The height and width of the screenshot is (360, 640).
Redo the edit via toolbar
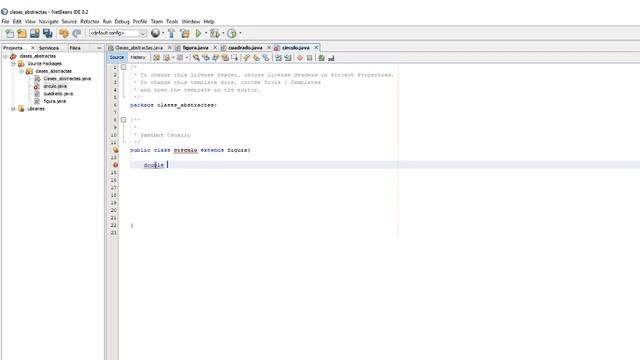[x=77, y=33]
